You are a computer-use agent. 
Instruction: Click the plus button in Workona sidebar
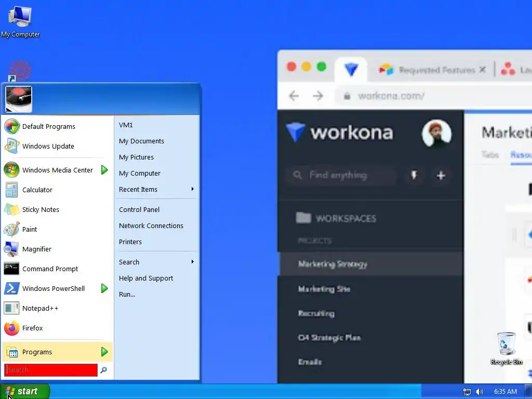441,176
